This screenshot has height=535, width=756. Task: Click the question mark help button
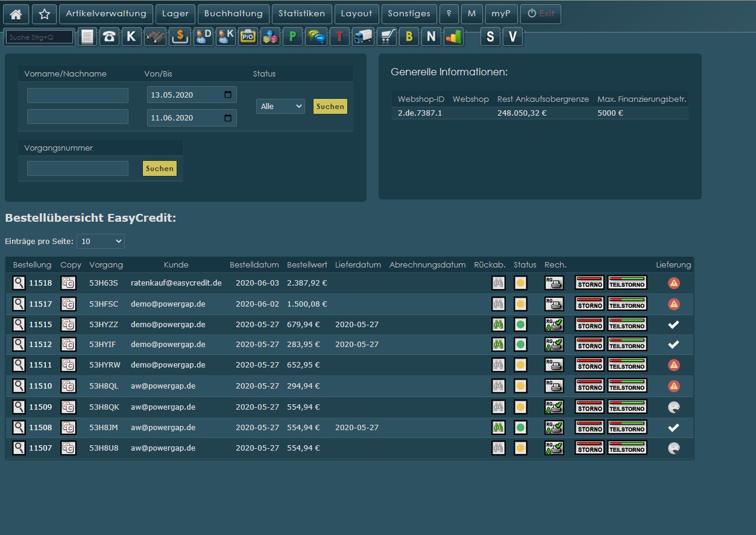point(449,14)
